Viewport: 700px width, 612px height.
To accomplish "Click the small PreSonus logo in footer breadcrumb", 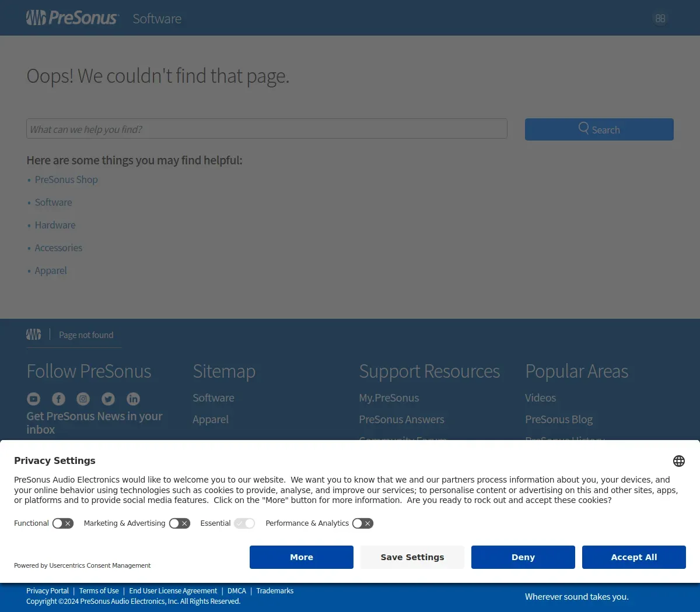I will click(x=34, y=335).
